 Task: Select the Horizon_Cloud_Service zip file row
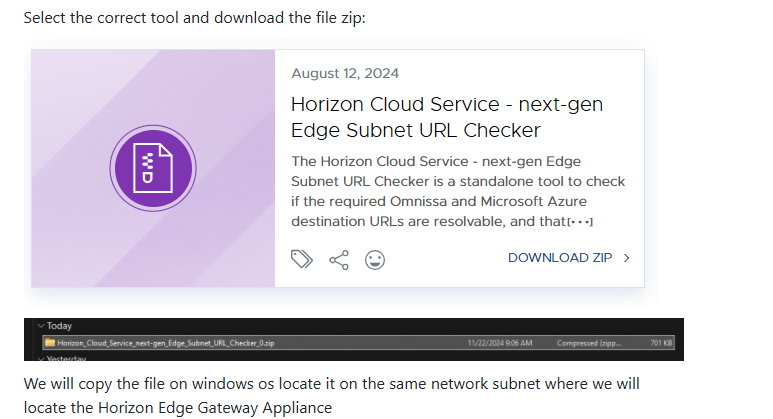click(358, 343)
